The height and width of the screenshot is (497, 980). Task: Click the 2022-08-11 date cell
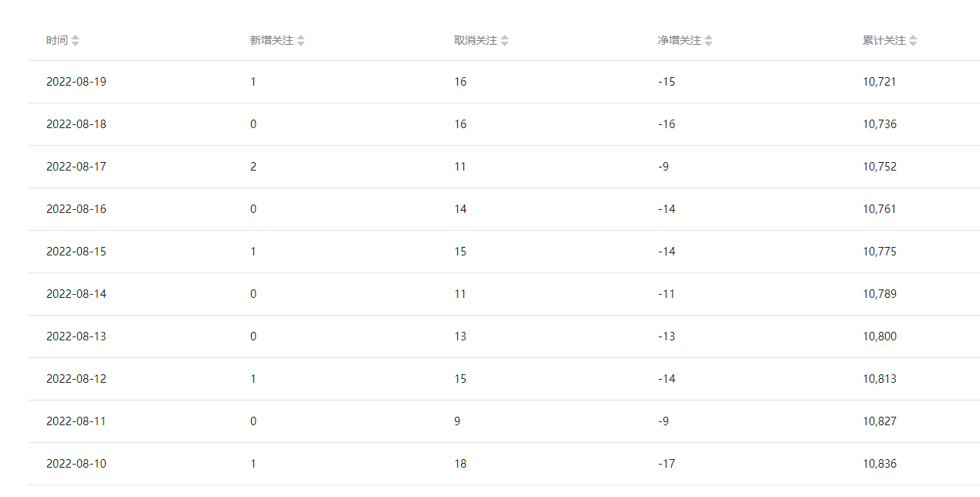coord(76,421)
